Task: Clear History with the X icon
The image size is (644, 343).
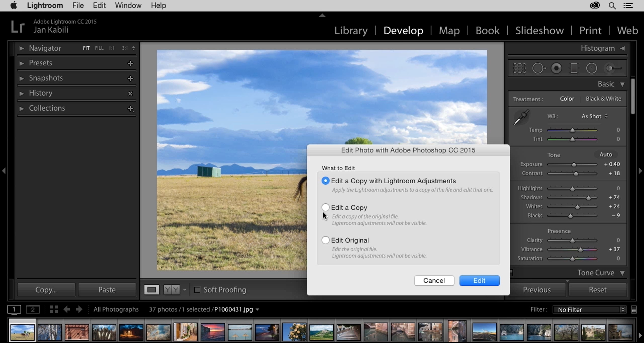Action: point(131,94)
